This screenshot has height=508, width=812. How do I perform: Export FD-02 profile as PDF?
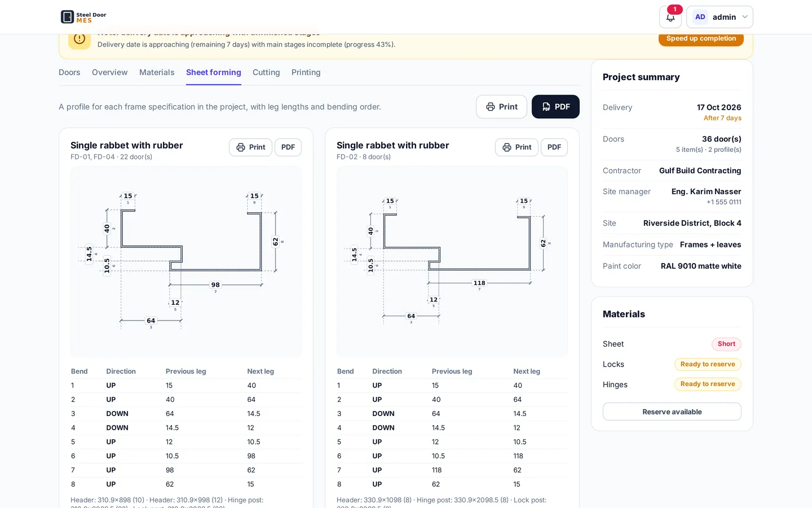[554, 147]
